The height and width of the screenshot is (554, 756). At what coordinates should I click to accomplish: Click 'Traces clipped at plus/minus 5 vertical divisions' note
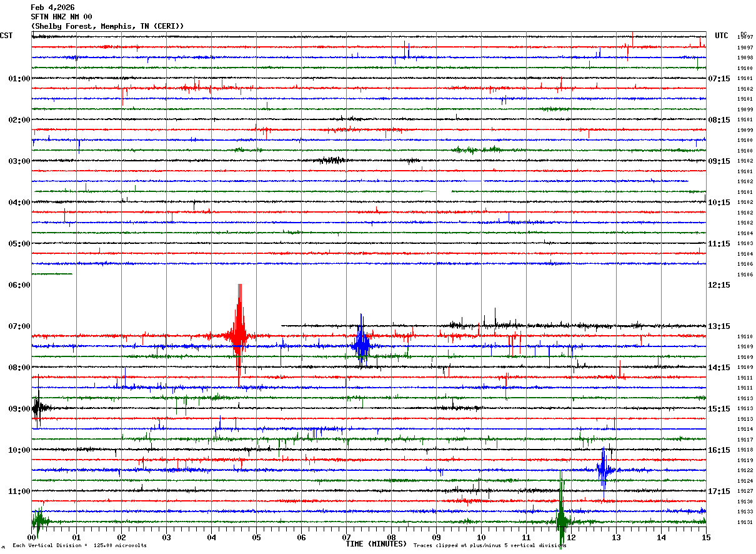[490, 546]
